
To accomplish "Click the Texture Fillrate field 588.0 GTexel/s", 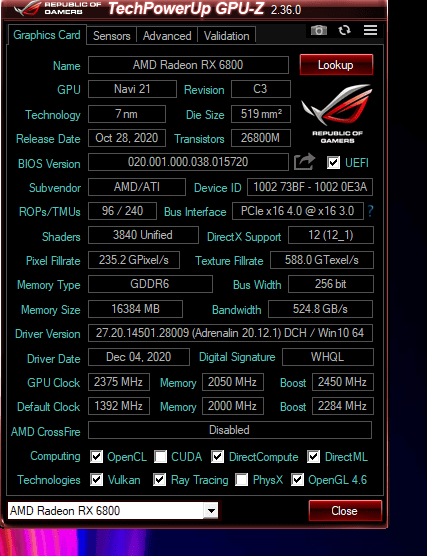I will 322,260.
